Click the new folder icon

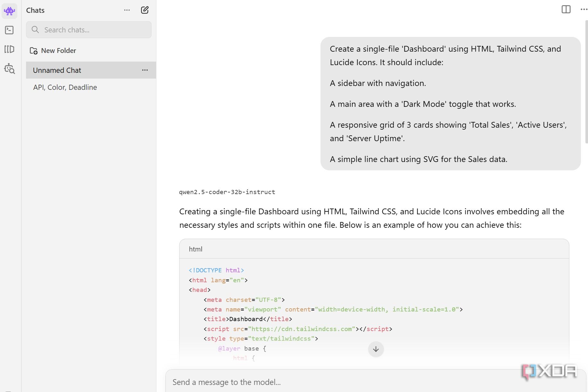(x=34, y=51)
